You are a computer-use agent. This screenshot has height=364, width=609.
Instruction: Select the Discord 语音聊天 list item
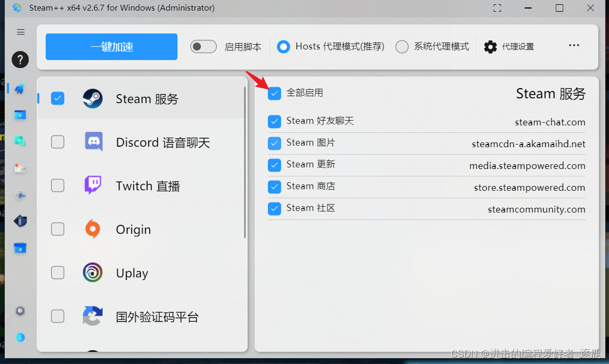tap(141, 142)
